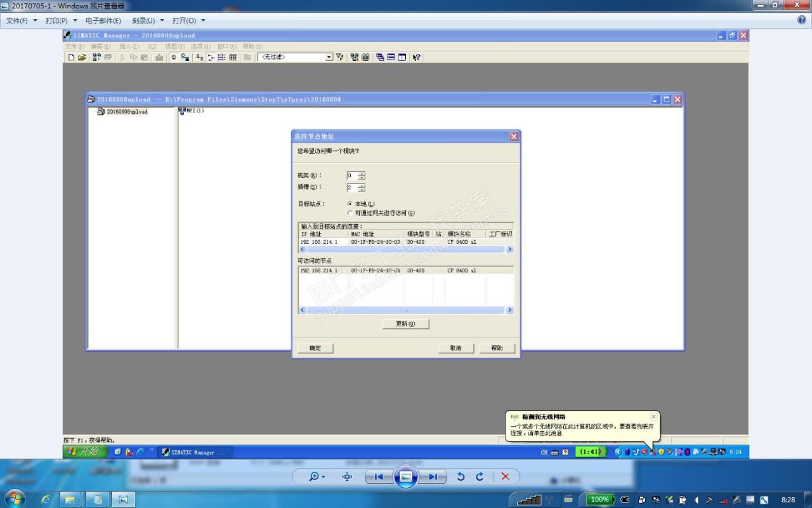Screen dimensions: 812x508
Task: Click the 确定 OK button
Action: tap(315, 348)
